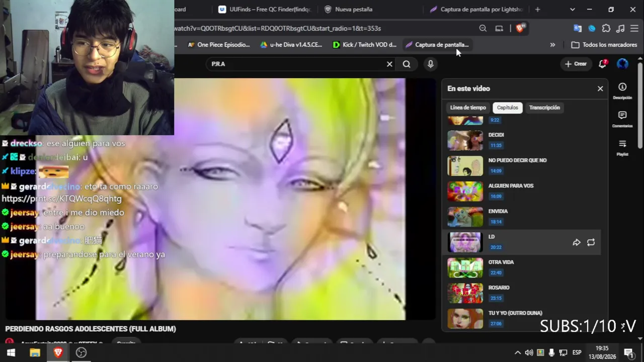Open the volume control in system tray
Image resolution: width=644 pixels, height=362 pixels.
529,352
